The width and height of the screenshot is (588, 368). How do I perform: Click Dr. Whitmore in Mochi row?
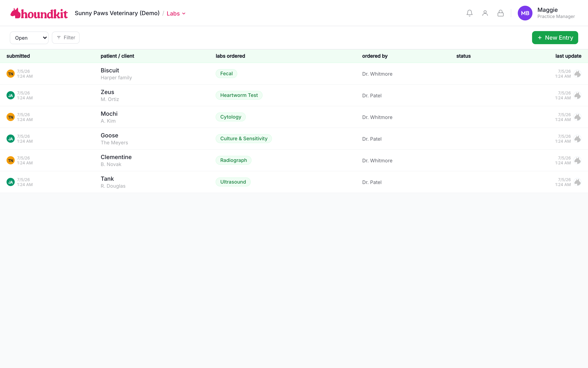(377, 117)
